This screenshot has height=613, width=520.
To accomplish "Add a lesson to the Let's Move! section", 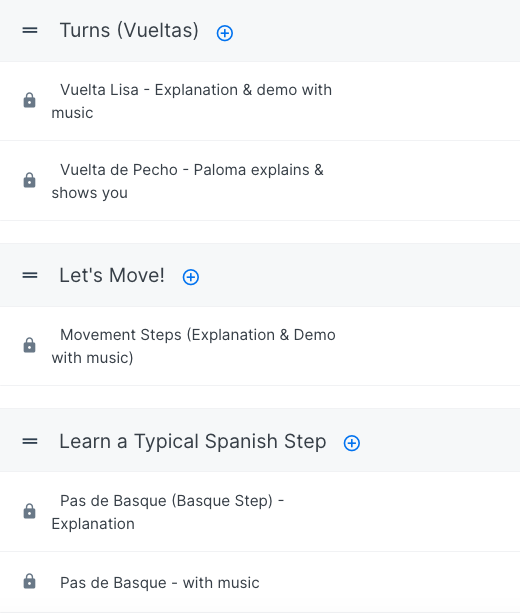I will pyautogui.click(x=191, y=277).
